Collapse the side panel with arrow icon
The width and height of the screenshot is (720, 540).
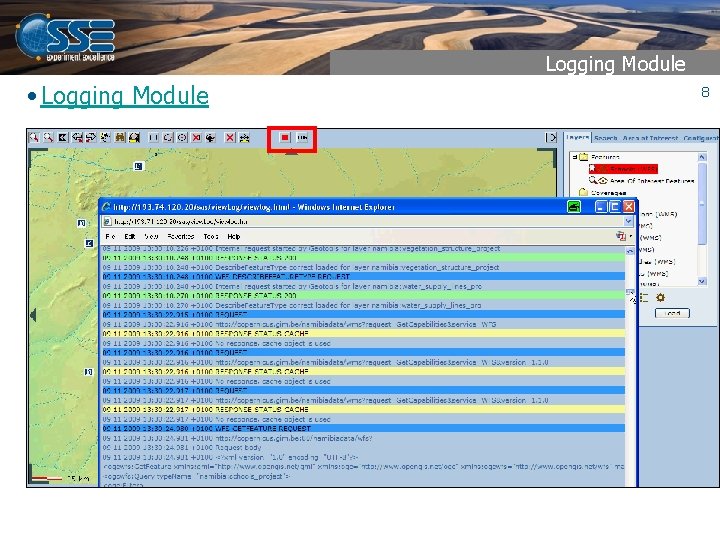[x=551, y=137]
